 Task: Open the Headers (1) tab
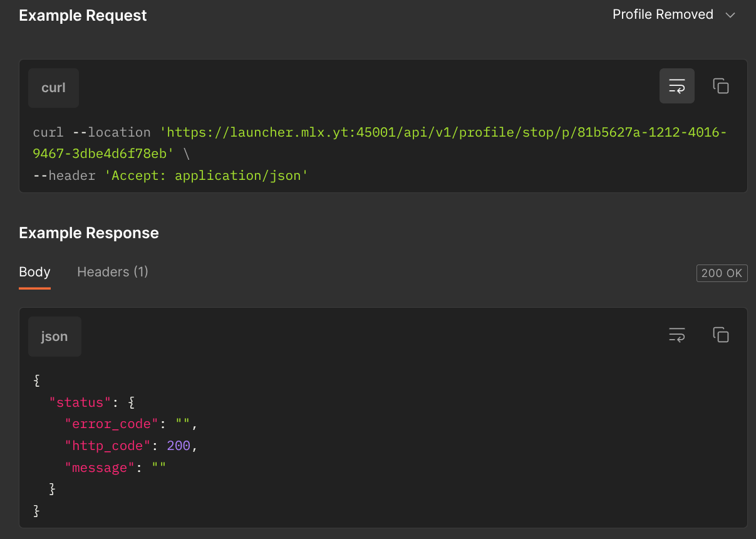tap(113, 272)
